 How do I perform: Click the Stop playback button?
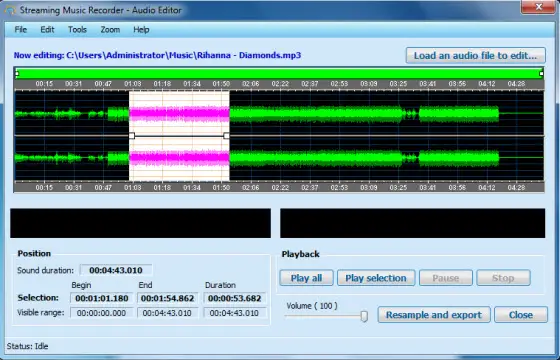tap(503, 278)
